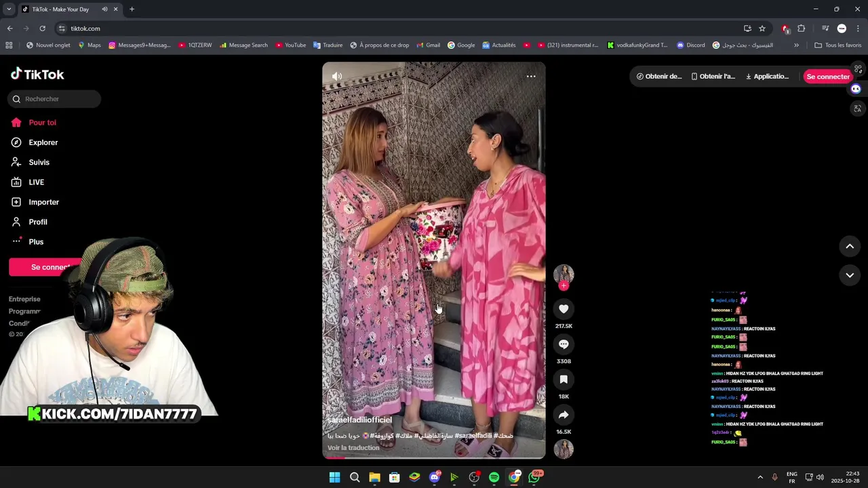This screenshot has height=488, width=868.
Task: Open the Chrome three-dot menu
Action: coord(858,28)
